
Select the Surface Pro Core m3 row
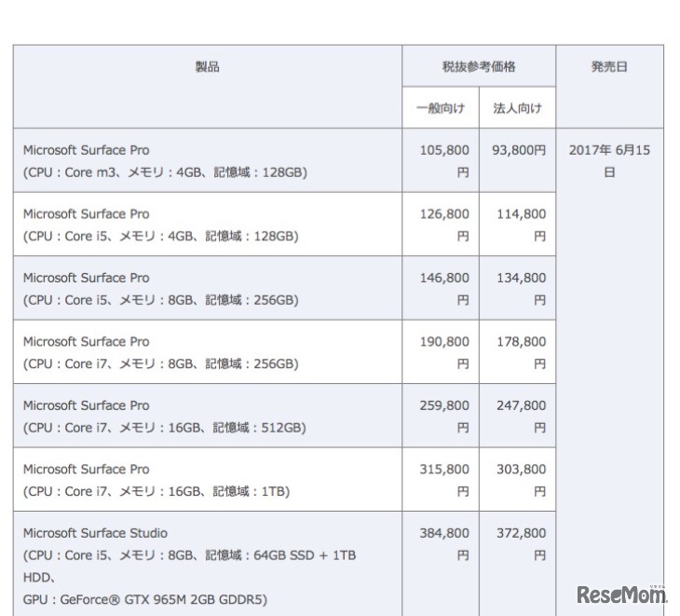pos(165,161)
